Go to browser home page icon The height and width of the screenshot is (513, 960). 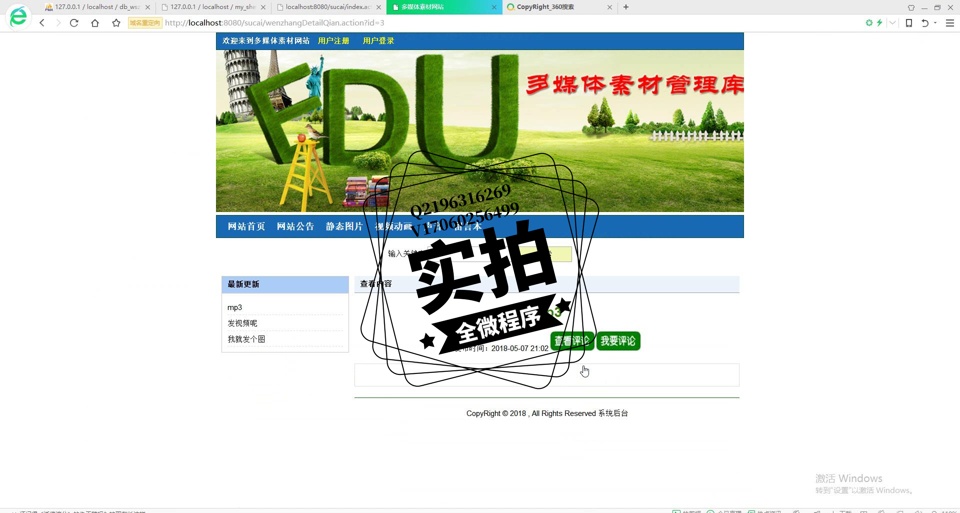click(x=95, y=22)
